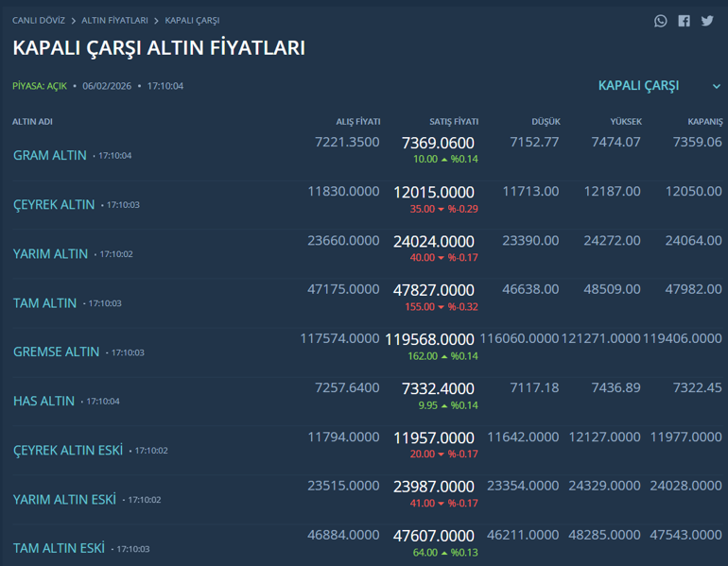728x566 pixels.
Task: Click the dropdown chevron beside Kapalı Çarşı
Action: coord(716,87)
